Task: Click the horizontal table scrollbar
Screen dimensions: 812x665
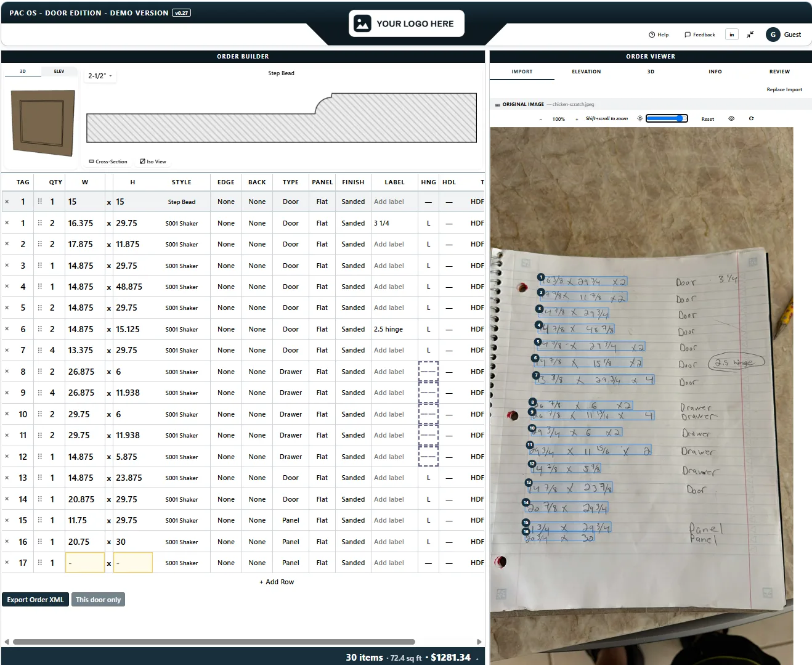Action: 214,642
